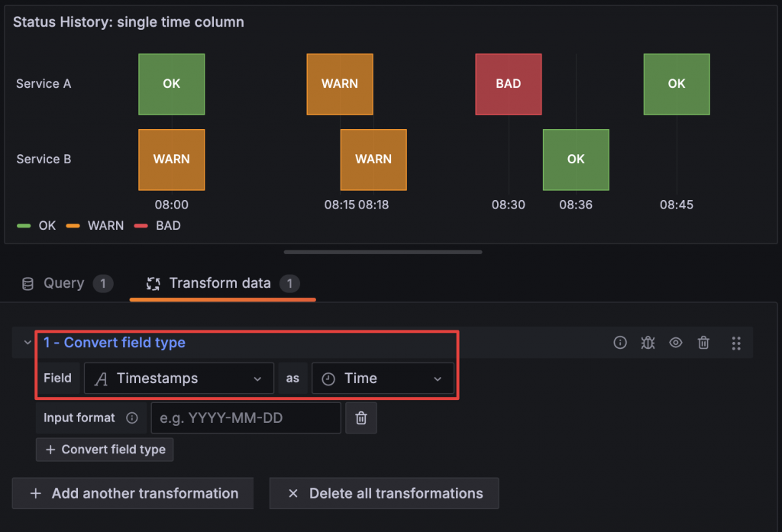
Task: Collapse the Convert field type row
Action: [x=27, y=343]
